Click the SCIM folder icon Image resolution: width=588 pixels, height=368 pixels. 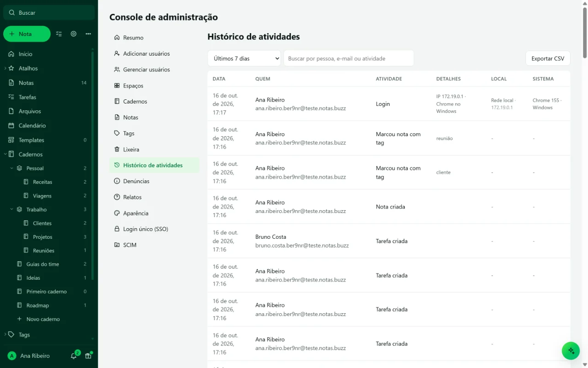click(x=117, y=245)
